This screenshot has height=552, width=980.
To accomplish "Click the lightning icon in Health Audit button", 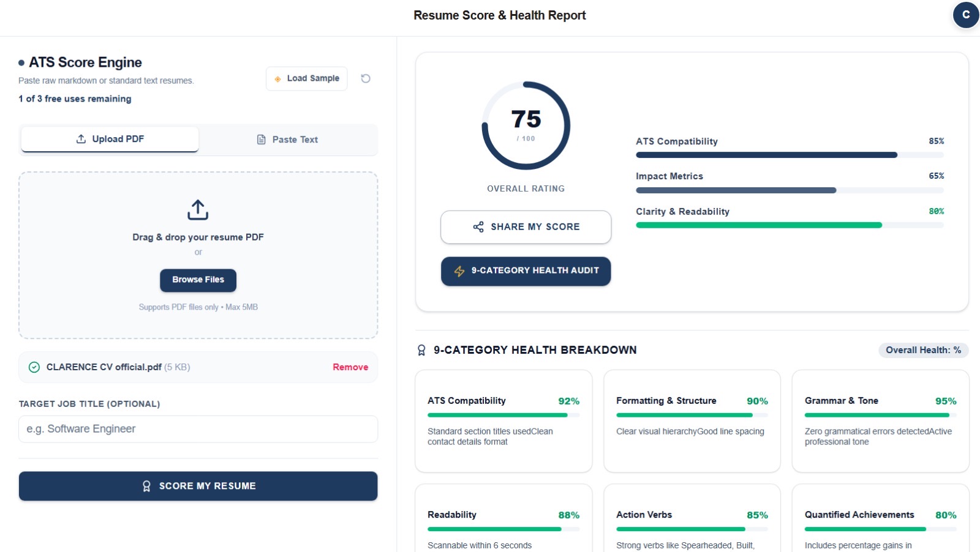I will pyautogui.click(x=459, y=271).
